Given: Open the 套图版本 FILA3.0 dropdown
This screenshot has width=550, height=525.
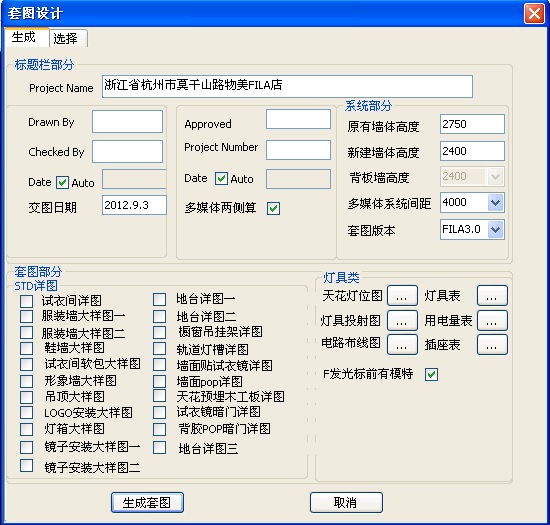Looking at the screenshot, I should (x=495, y=230).
